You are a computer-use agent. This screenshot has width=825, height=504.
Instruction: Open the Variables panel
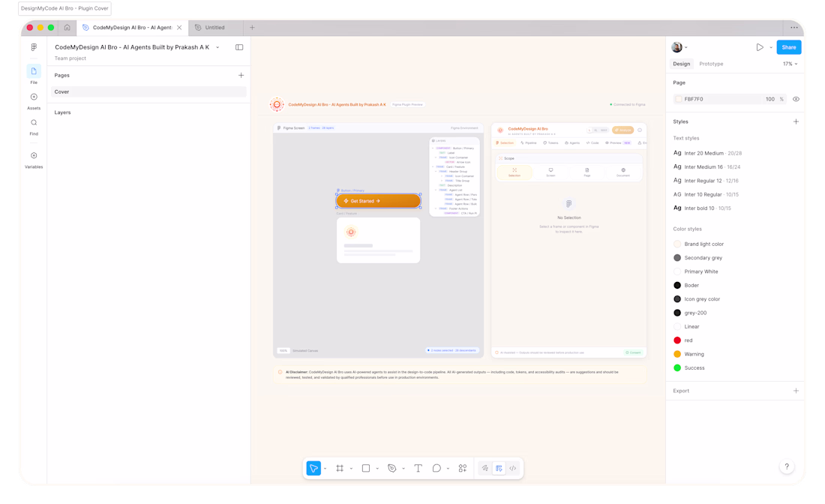click(x=34, y=160)
